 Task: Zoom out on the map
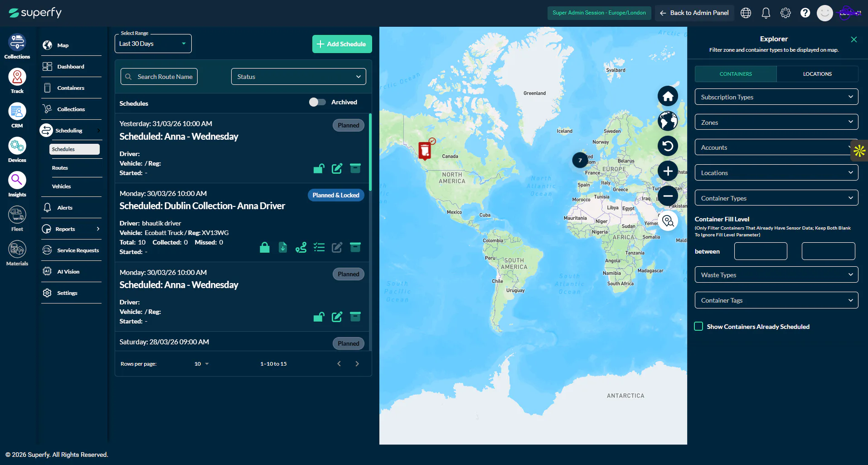[668, 196]
